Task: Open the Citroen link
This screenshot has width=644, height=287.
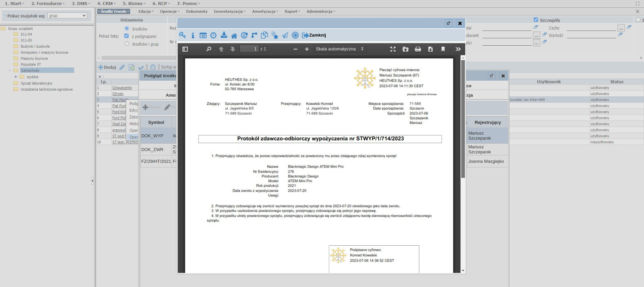Action: (x=118, y=94)
